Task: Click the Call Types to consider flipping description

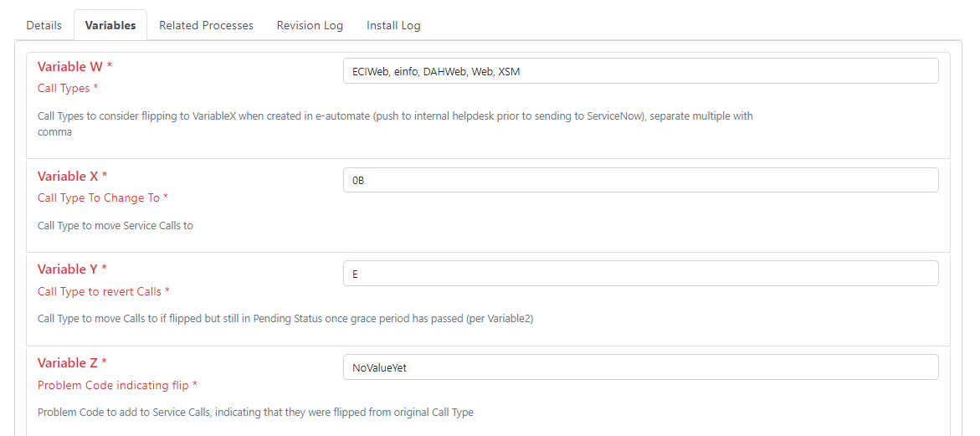Action: click(x=395, y=124)
